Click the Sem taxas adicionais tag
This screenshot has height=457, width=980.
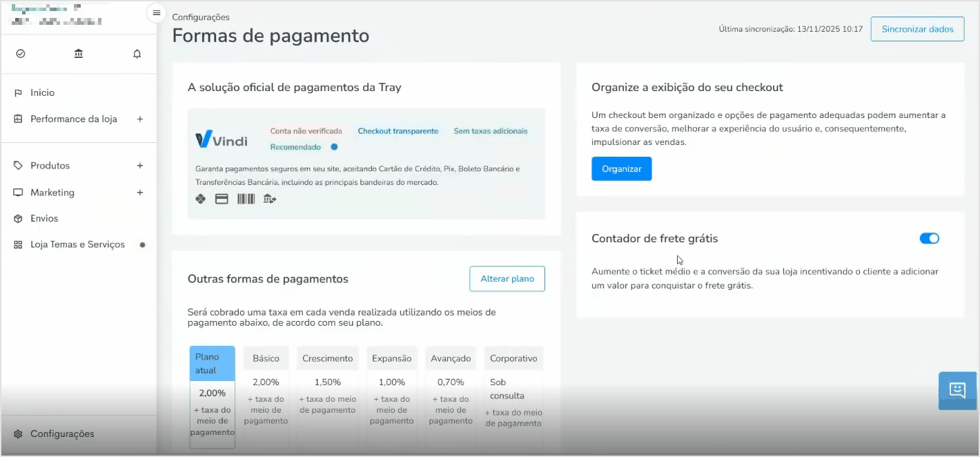click(x=491, y=131)
